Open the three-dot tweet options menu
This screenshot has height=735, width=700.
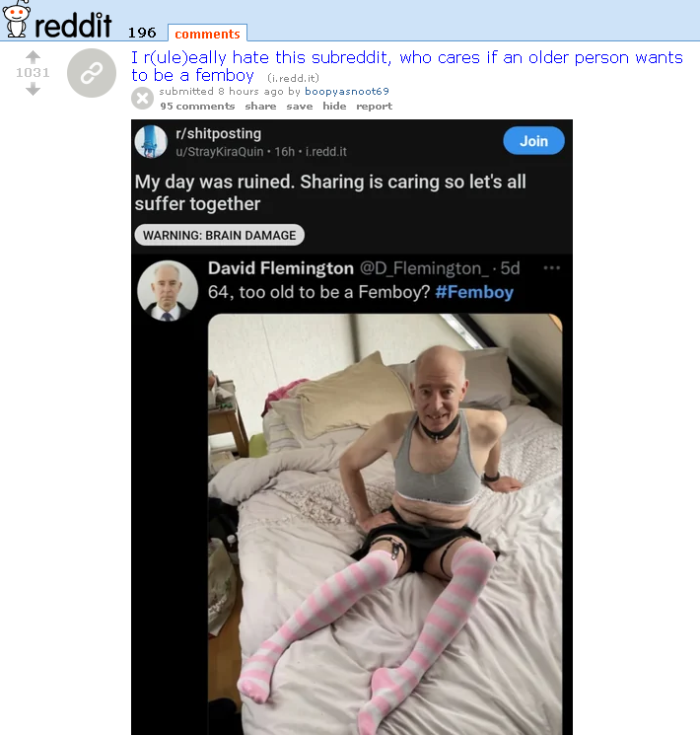[x=552, y=268]
